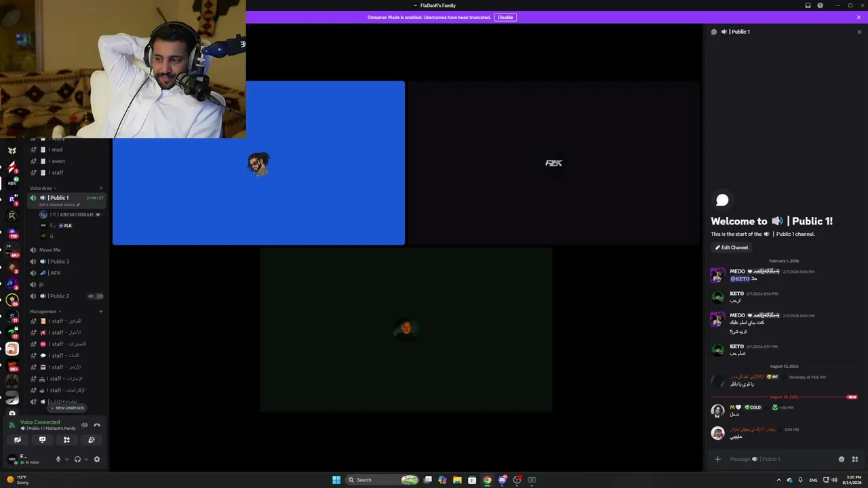Share your screen

[42, 440]
